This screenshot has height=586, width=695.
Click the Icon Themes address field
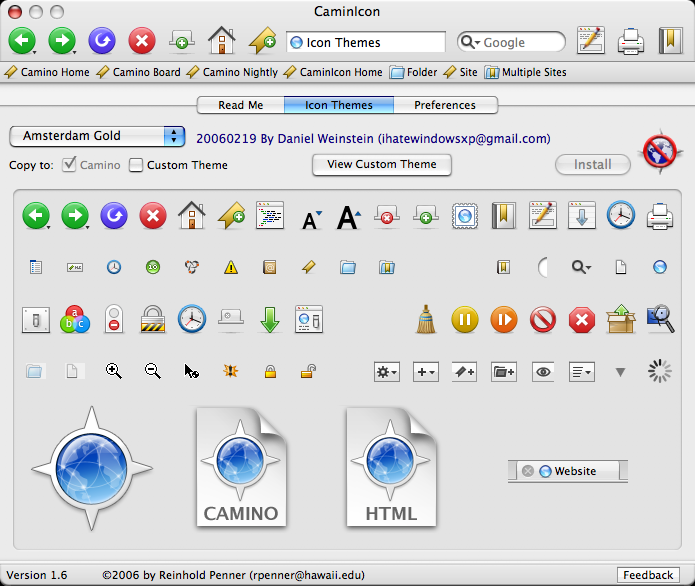click(366, 42)
